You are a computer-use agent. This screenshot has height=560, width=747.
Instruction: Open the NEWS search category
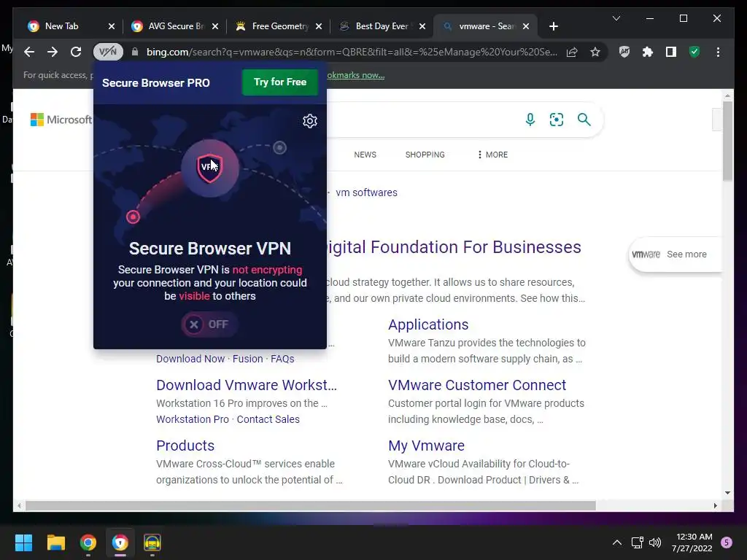point(365,155)
